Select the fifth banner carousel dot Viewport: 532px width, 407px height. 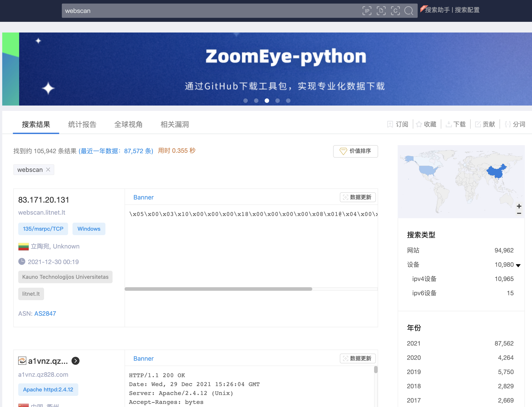tap(288, 101)
